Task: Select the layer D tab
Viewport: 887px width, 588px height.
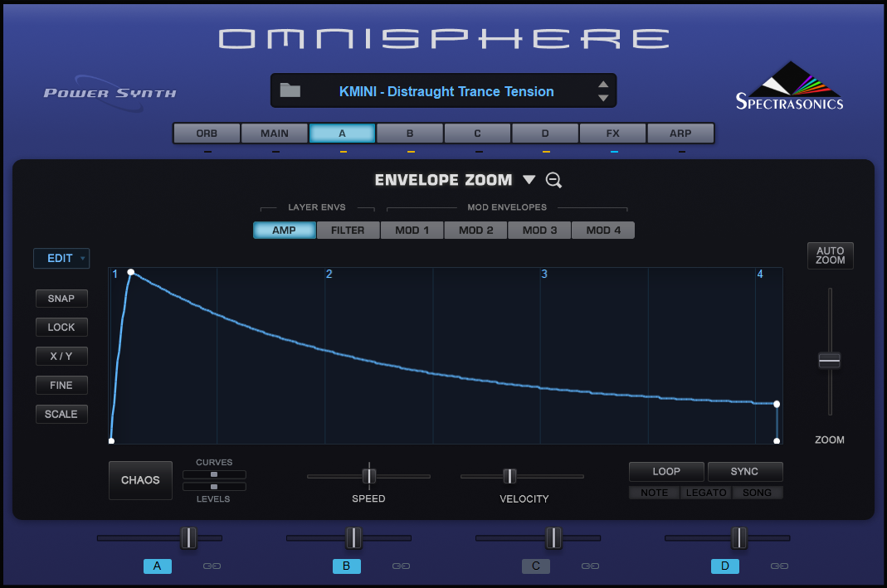Action: 545,134
